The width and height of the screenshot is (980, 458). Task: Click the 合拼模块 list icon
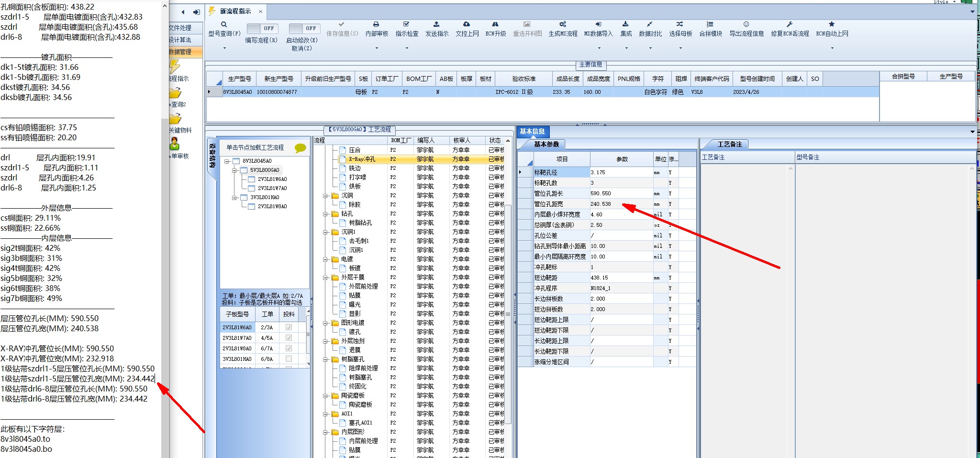710,24
